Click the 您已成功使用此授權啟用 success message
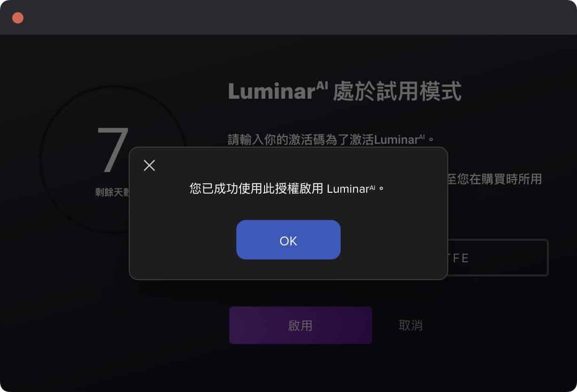 coord(256,189)
